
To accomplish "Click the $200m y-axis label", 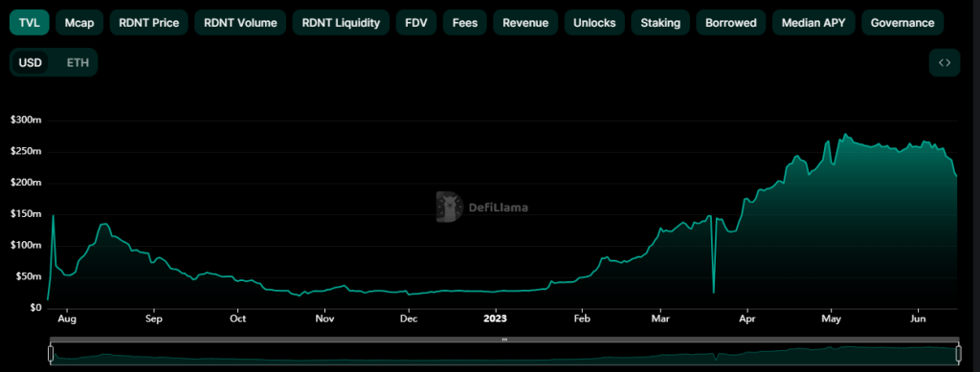I will click(x=26, y=183).
